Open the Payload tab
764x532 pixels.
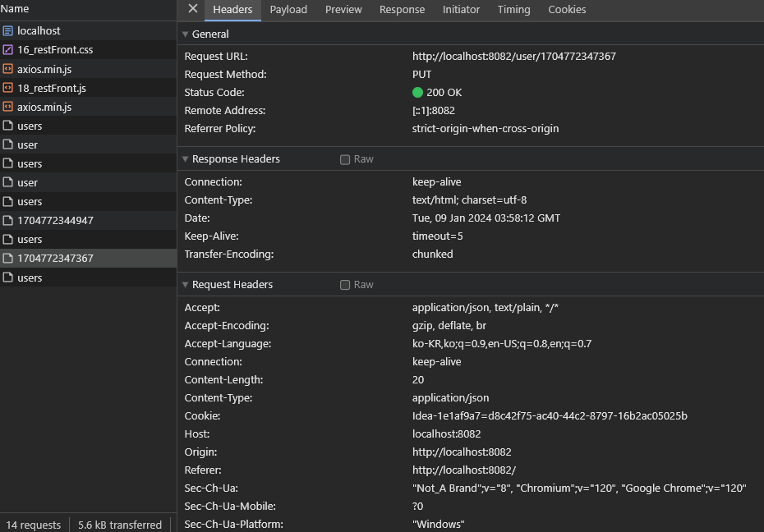[x=288, y=10]
